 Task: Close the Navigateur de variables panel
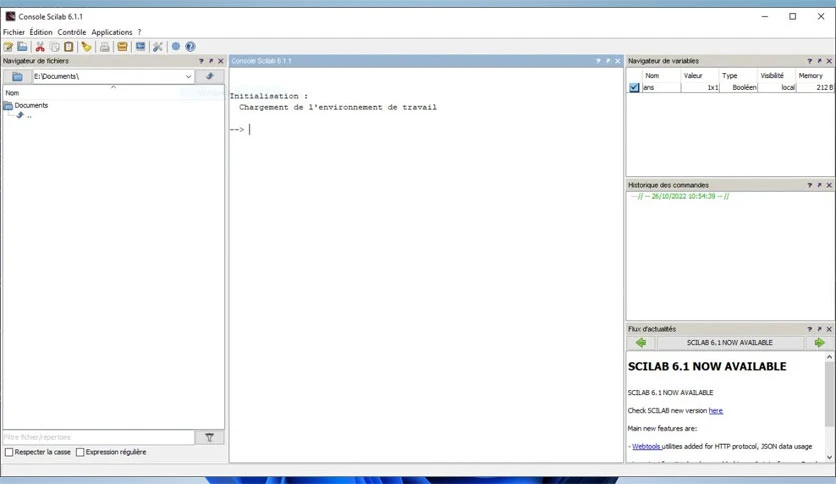[829, 61]
